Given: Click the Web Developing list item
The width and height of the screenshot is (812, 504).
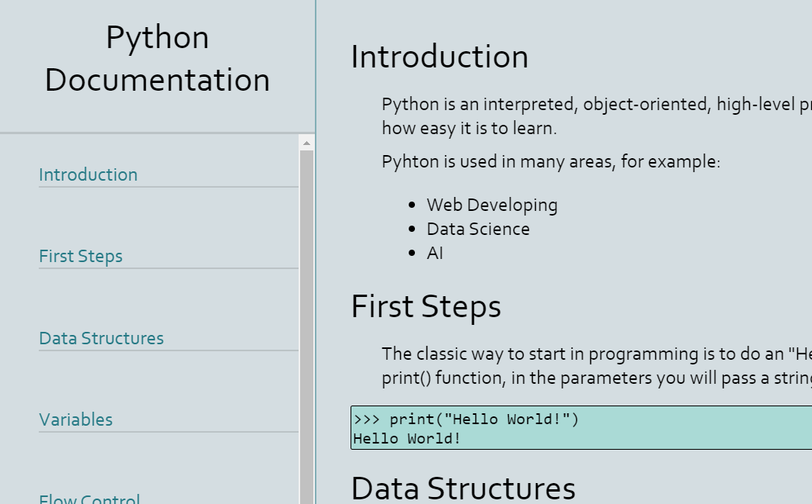Looking at the screenshot, I should click(492, 205).
